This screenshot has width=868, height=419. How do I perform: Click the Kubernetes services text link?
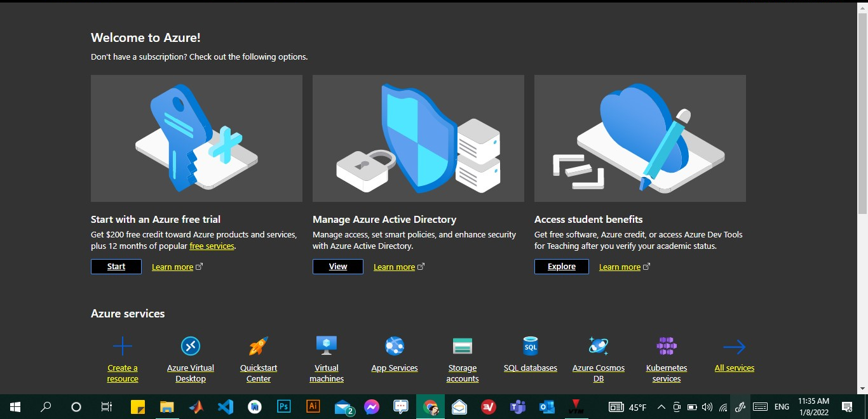[x=667, y=373]
